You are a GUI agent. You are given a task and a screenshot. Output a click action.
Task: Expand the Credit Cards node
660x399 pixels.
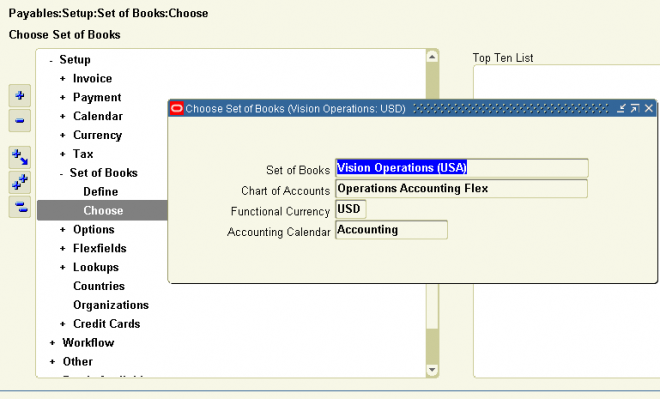pyautogui.click(x=62, y=324)
